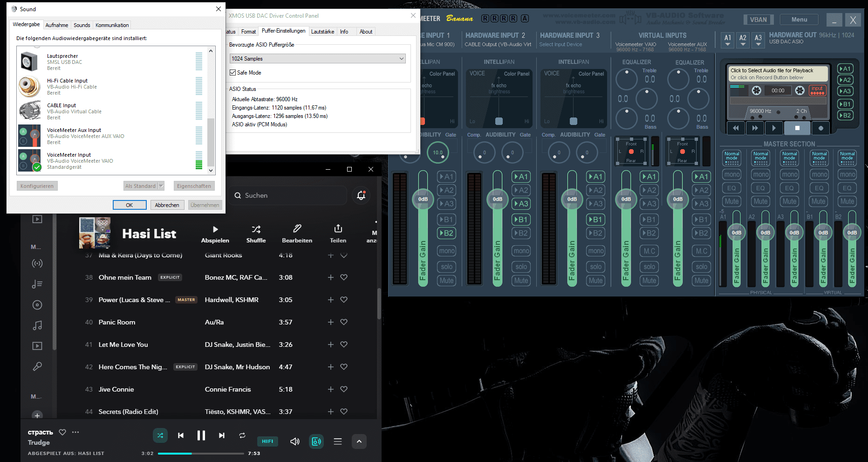Click the Audibility knob showing 10.0
The height and width of the screenshot is (462, 868).
tap(438, 152)
